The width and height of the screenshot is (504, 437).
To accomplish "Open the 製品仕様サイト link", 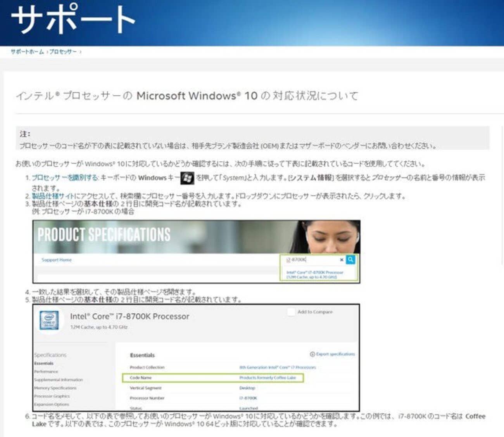I will 53,196.
